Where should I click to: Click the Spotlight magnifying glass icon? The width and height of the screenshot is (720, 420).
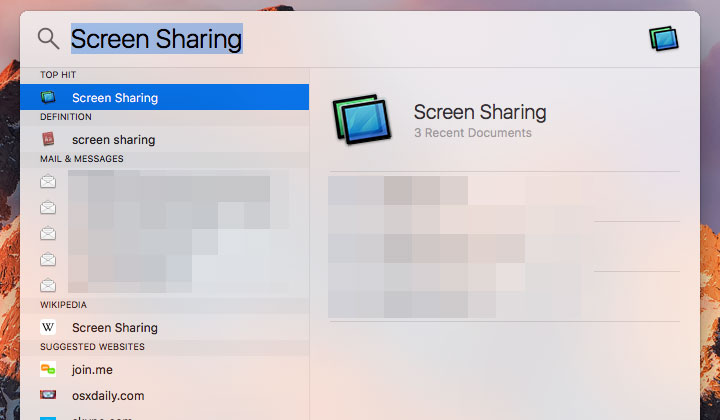coord(48,39)
